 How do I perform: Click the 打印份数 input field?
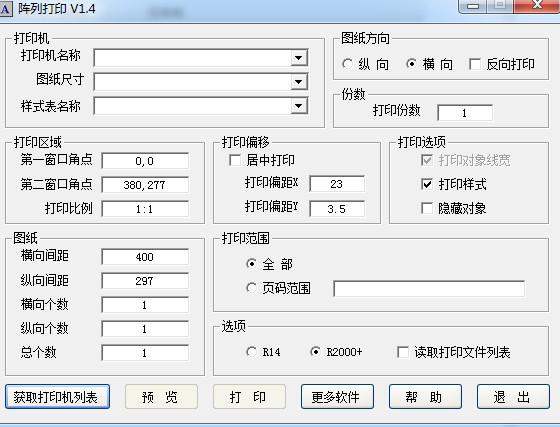pos(465,113)
